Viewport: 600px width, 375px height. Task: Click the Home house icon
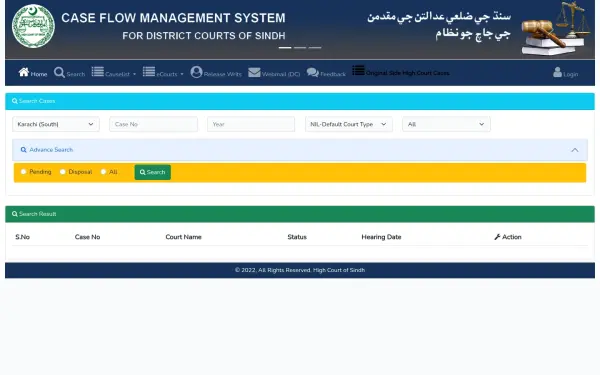(24, 72)
